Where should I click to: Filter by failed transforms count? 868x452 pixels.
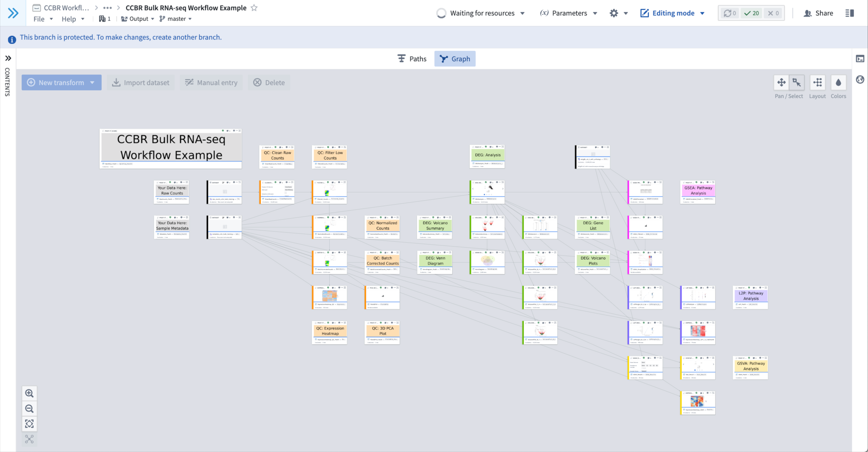[x=773, y=13]
